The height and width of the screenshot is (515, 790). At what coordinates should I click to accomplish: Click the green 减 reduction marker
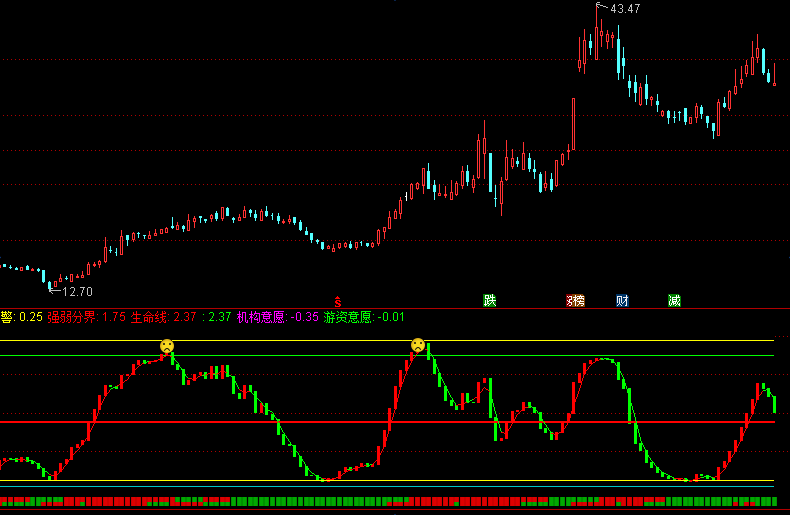[x=674, y=301]
